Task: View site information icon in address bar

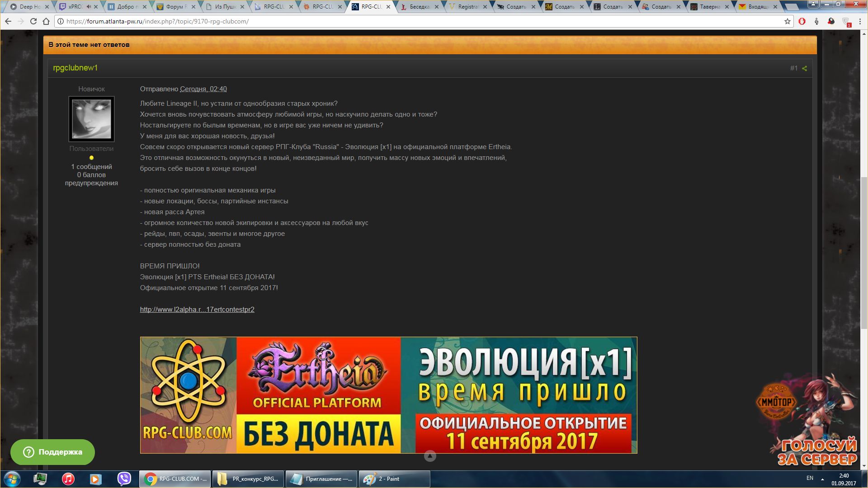Action: [x=61, y=21]
